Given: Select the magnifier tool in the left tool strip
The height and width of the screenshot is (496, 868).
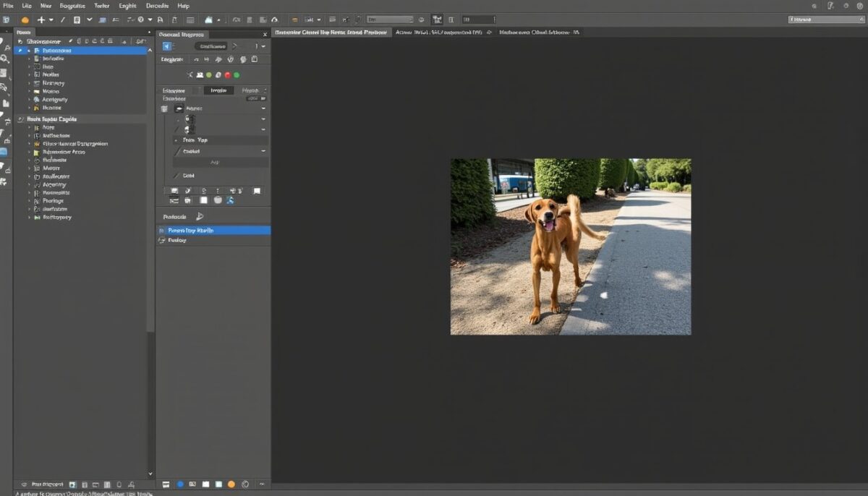Looking at the screenshot, I should 4,59.
